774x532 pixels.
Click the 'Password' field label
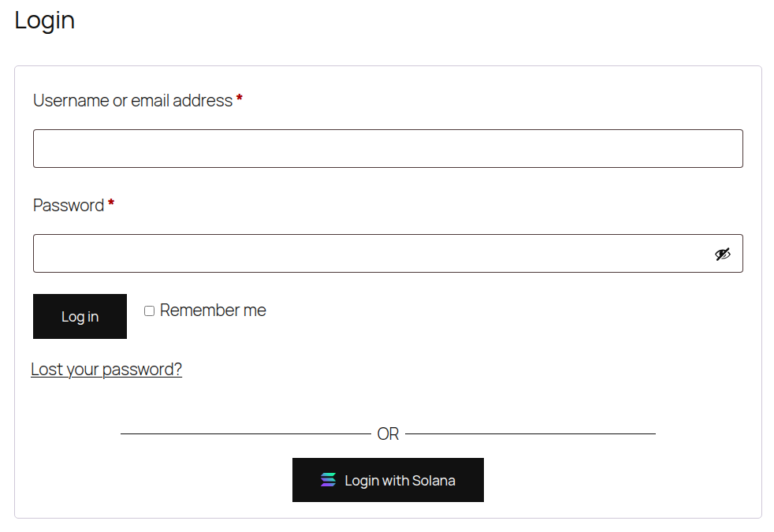[69, 206]
